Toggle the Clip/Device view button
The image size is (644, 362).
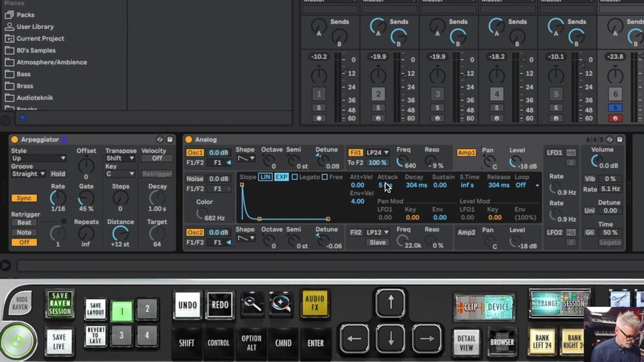484,306
